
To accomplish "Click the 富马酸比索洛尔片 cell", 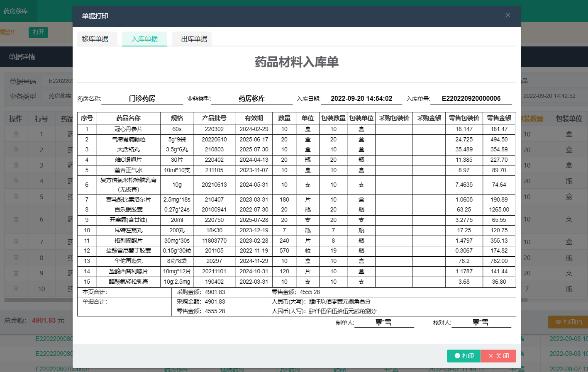I will (x=128, y=200).
